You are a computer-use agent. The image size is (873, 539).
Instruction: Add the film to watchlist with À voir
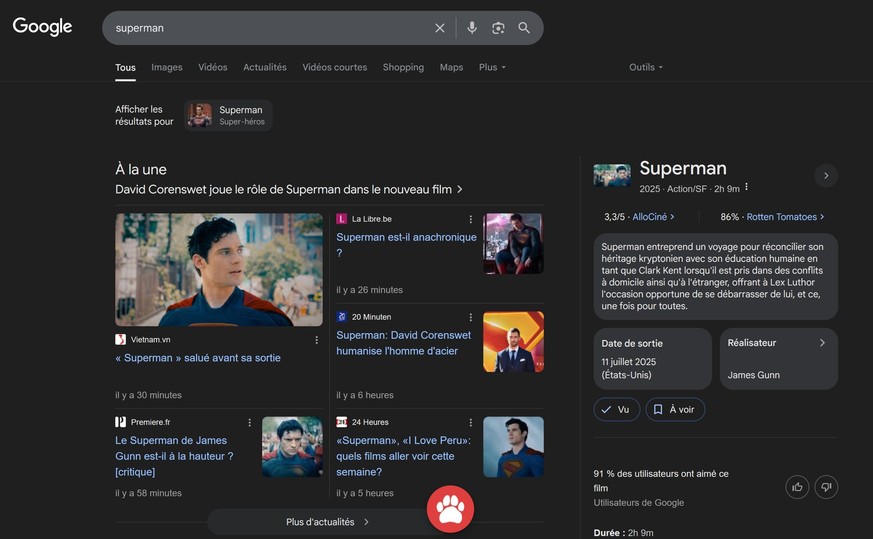pos(675,409)
